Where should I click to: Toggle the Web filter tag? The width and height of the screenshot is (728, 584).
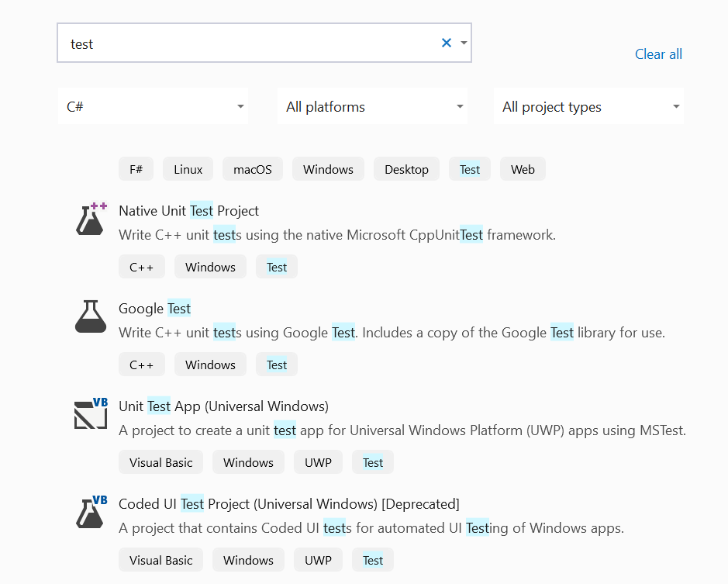(523, 168)
